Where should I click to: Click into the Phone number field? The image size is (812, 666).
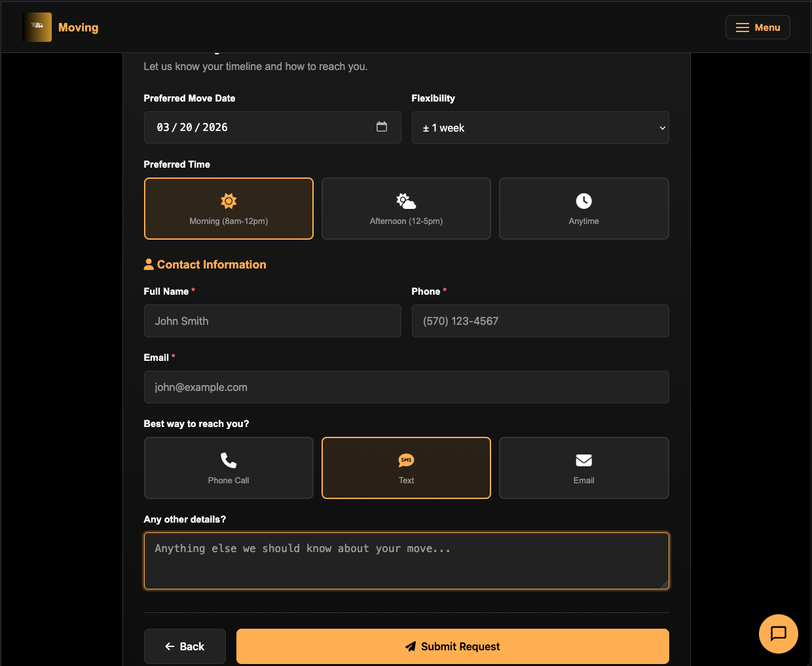point(540,321)
